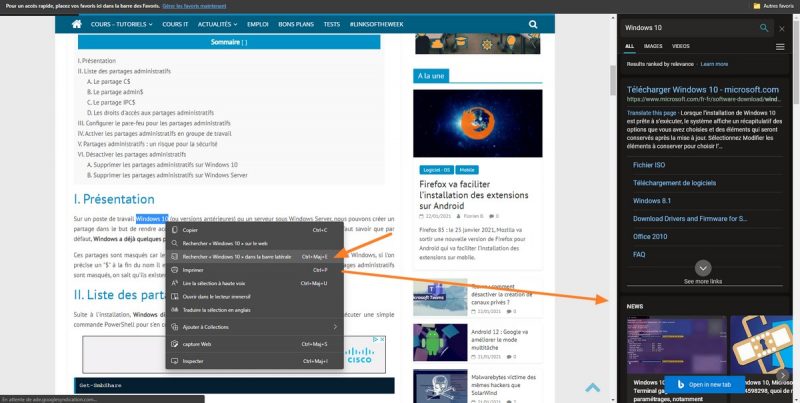
Task: Click the capture Web icon
Action: coord(174,344)
